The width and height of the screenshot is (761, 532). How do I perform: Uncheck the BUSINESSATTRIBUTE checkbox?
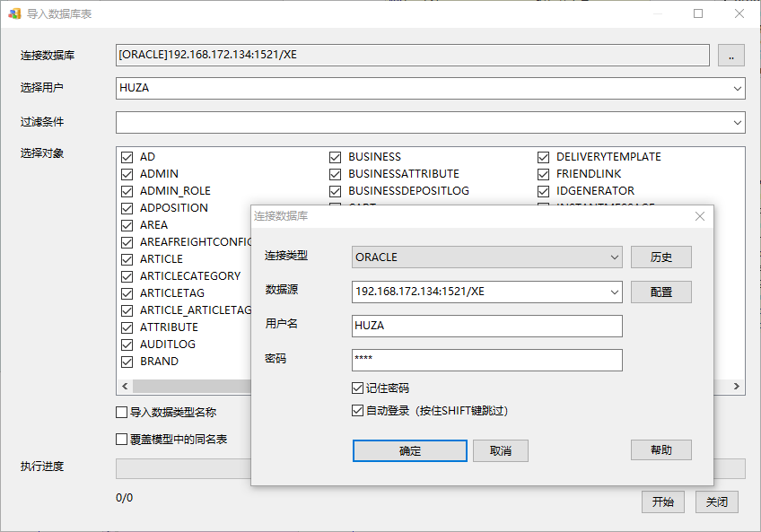[x=335, y=174]
